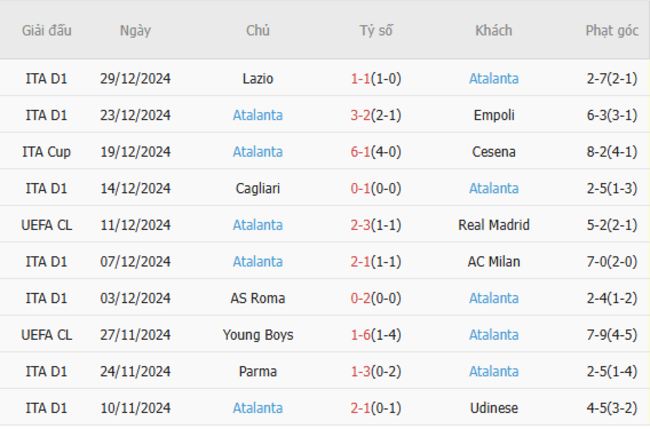
Task: Click the Young Boys team name
Action: click(257, 335)
